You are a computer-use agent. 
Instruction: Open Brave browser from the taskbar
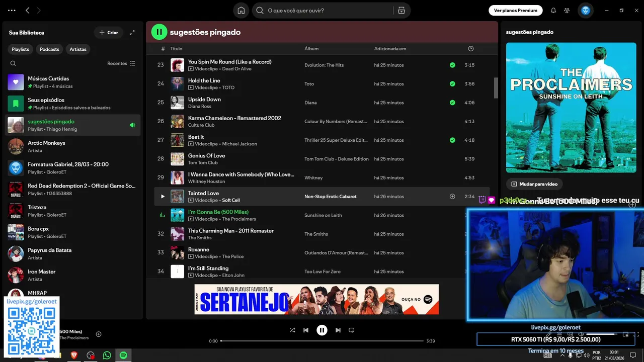(74, 355)
